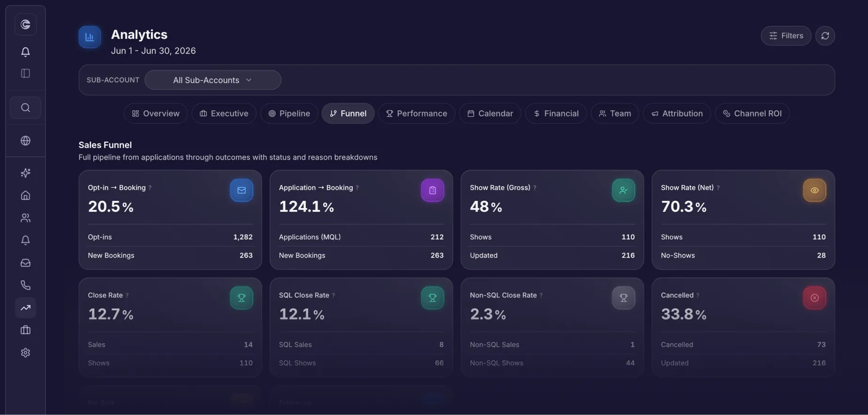868x415 pixels.
Task: Go to Home via house icon
Action: pyautogui.click(x=25, y=195)
